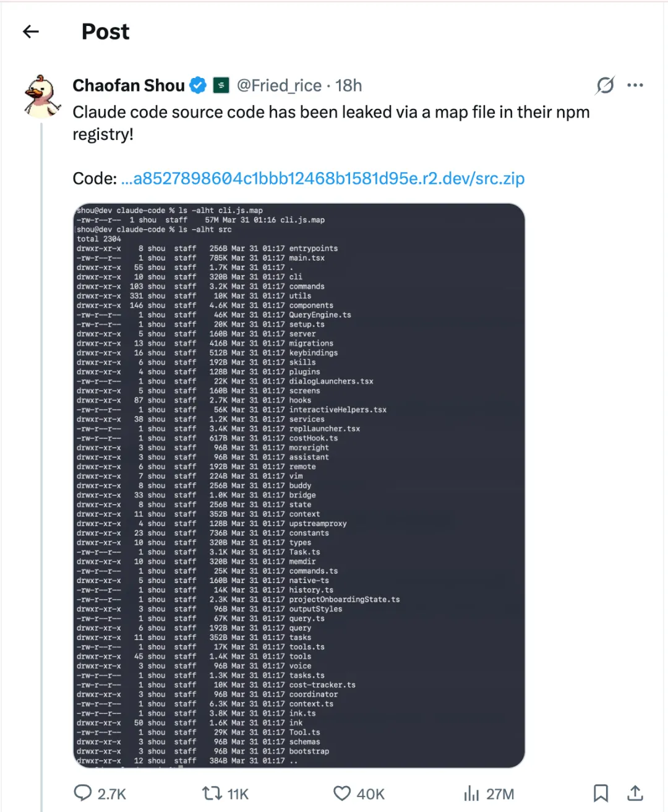Viewport: 668px width, 812px height.
Task: Open the @Fried_rice handle
Action: (279, 85)
